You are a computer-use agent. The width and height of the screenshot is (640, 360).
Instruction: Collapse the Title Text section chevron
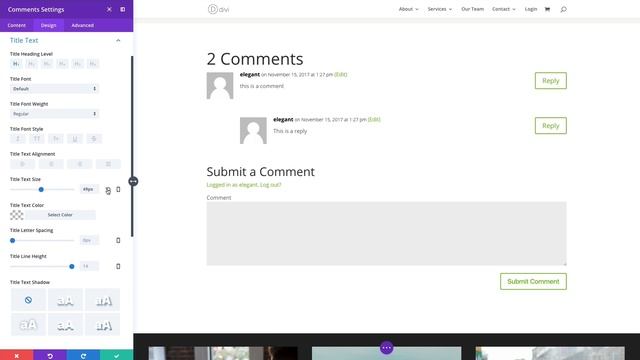[x=118, y=40]
